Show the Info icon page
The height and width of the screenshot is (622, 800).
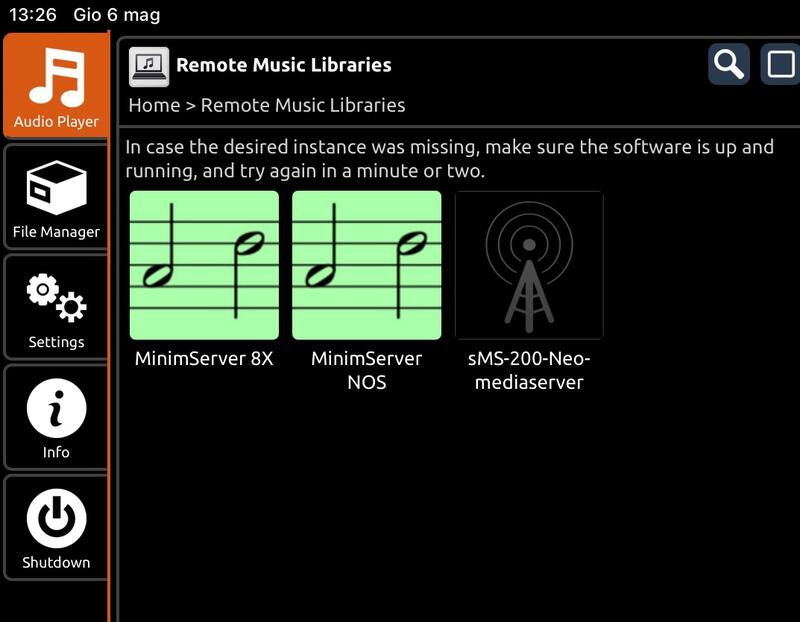point(56,408)
